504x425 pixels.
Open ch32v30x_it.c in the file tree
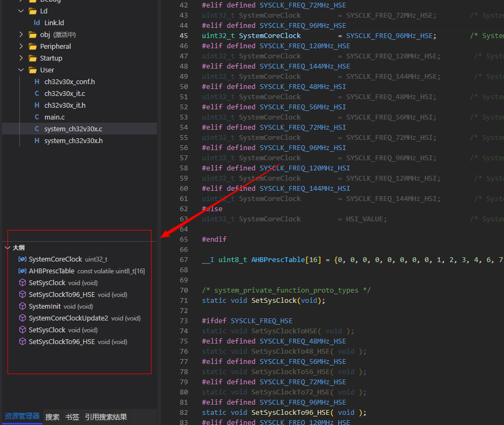coord(65,94)
